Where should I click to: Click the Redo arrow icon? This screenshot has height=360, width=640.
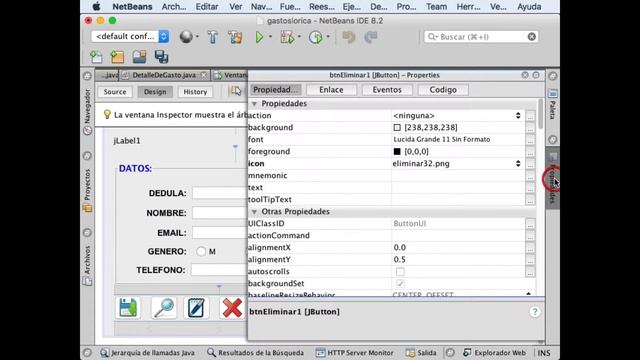coord(371,37)
